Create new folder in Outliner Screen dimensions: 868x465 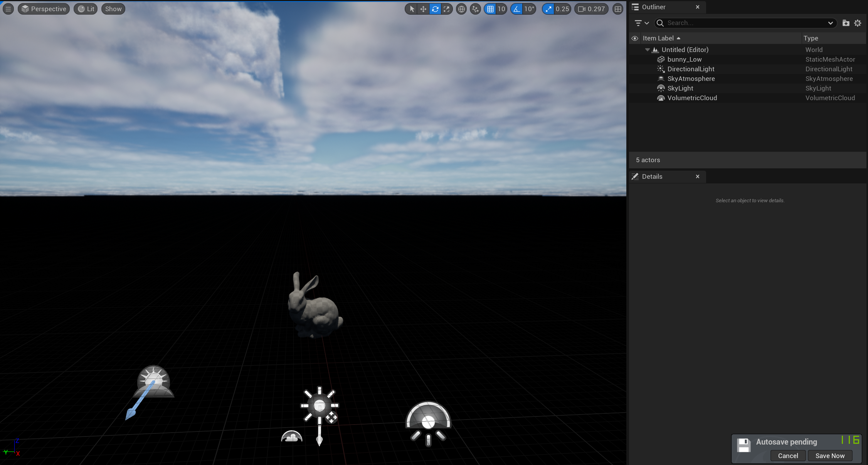pyautogui.click(x=846, y=23)
